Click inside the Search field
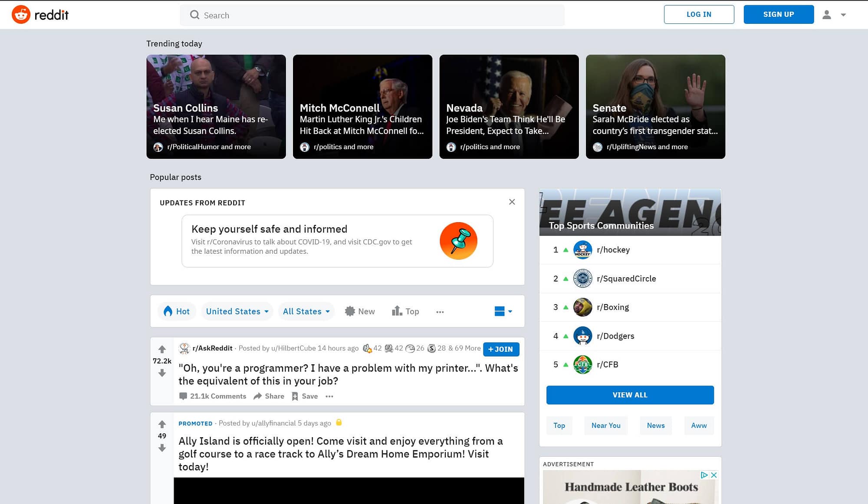Viewport: 868px width, 504px height. coord(372,15)
